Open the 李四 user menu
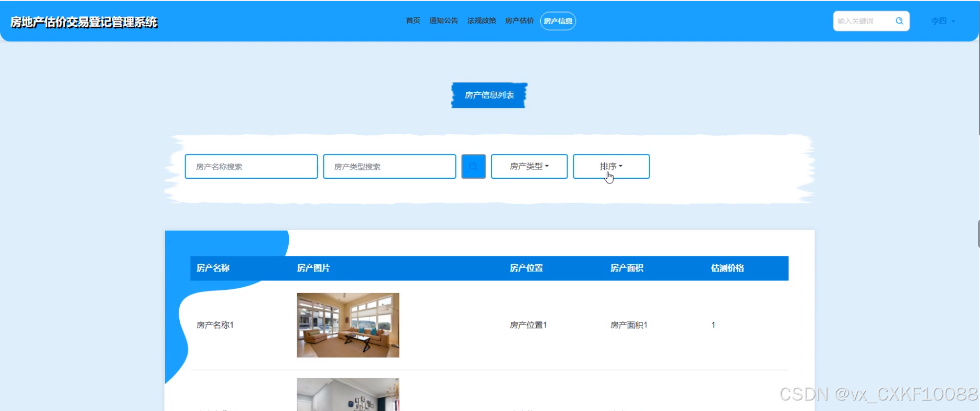The image size is (980, 411). point(943,21)
